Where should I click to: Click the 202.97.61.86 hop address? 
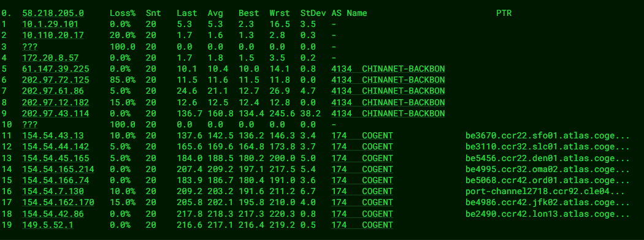coord(53,91)
